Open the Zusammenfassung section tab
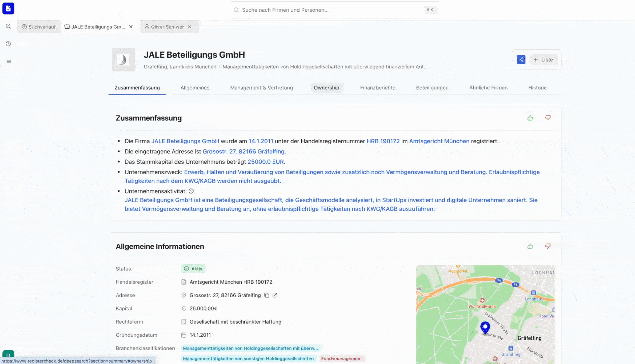 137,88
